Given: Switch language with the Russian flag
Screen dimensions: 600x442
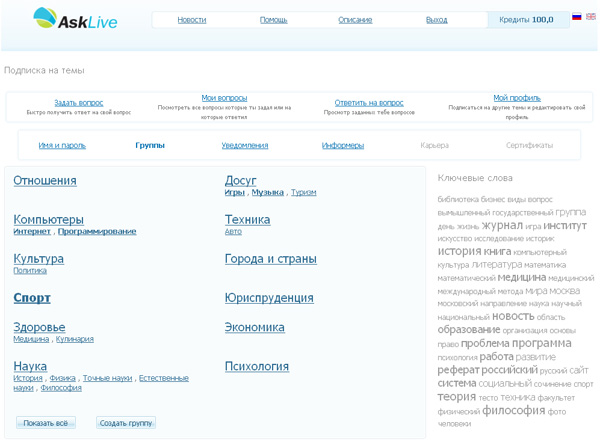Looking at the screenshot, I should click(x=577, y=17).
